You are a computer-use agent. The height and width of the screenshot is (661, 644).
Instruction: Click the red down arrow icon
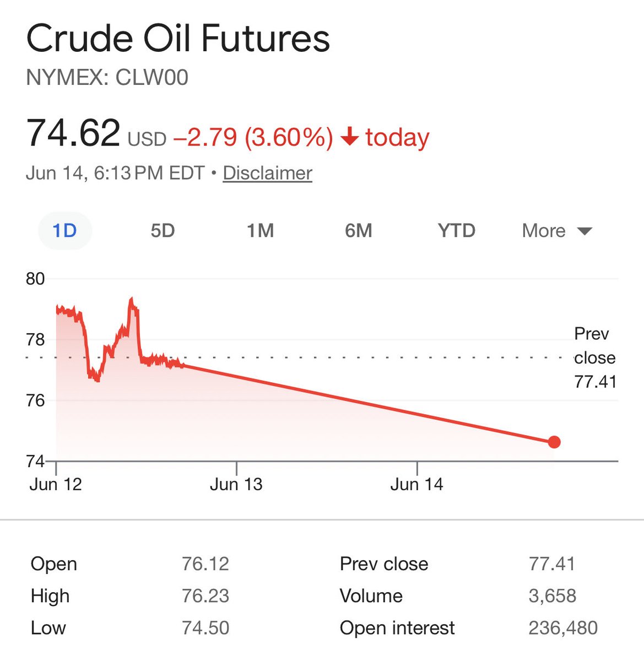pyautogui.click(x=349, y=137)
